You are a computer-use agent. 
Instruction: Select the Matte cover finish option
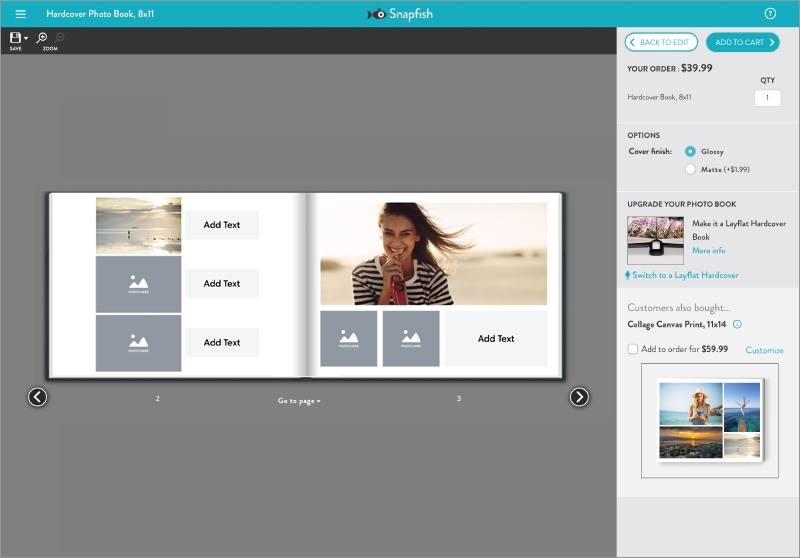point(690,169)
